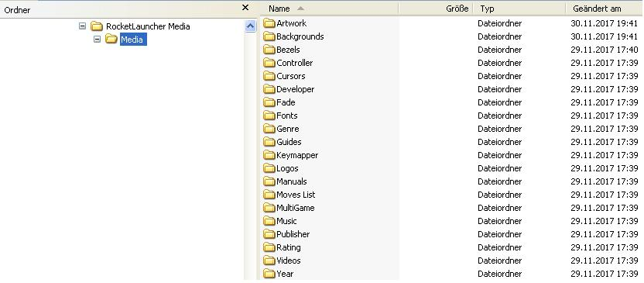Sort by Geändert am column header
Viewport: 644px width, 283px height.
(605, 9)
